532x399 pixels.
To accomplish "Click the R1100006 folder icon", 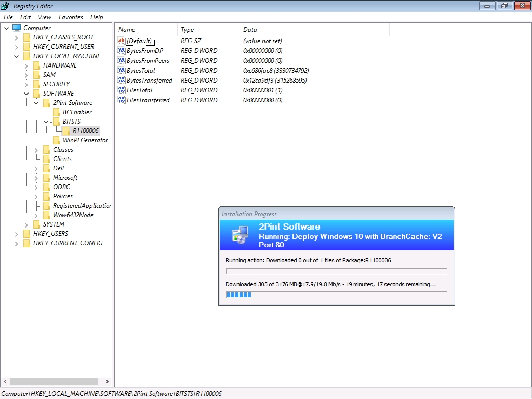I will coord(66,131).
